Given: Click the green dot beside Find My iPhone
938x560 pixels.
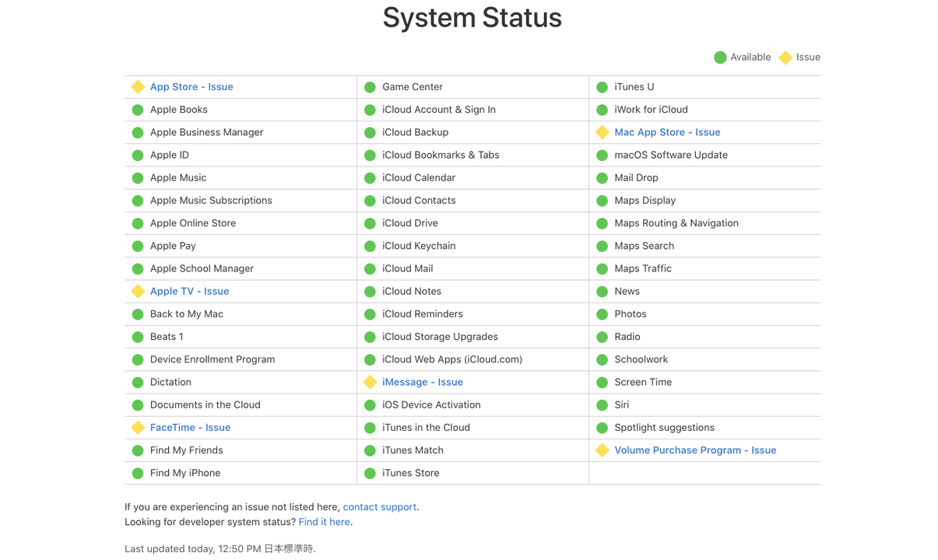Looking at the screenshot, I should click(138, 473).
